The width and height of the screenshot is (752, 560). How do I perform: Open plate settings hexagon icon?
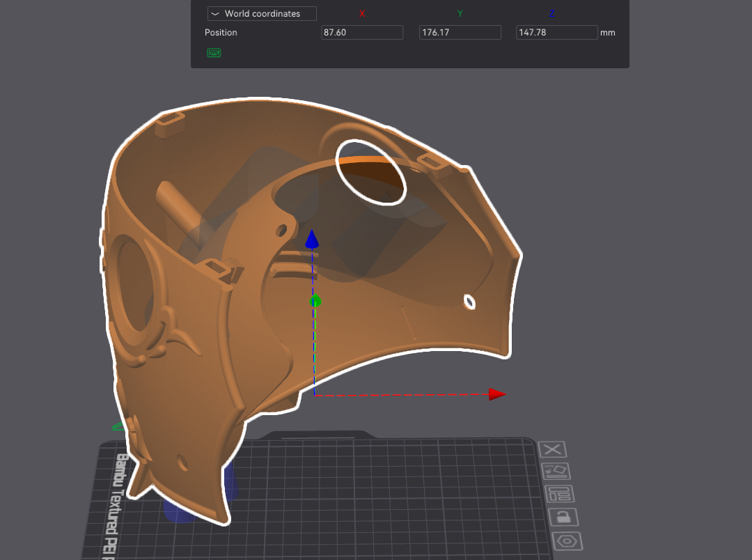(567, 540)
